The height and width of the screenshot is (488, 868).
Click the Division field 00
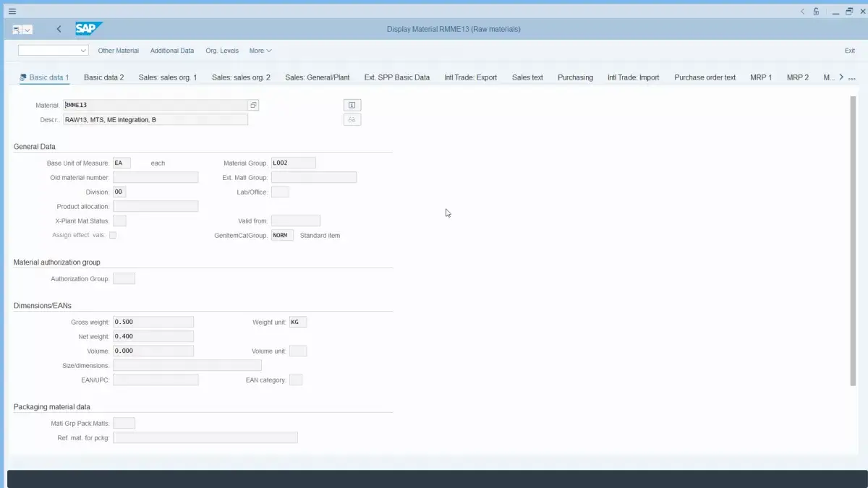point(119,192)
